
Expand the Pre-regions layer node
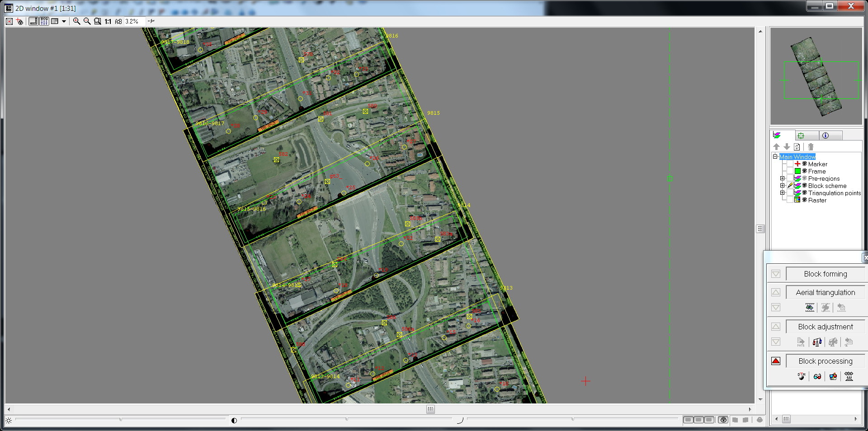tap(783, 178)
